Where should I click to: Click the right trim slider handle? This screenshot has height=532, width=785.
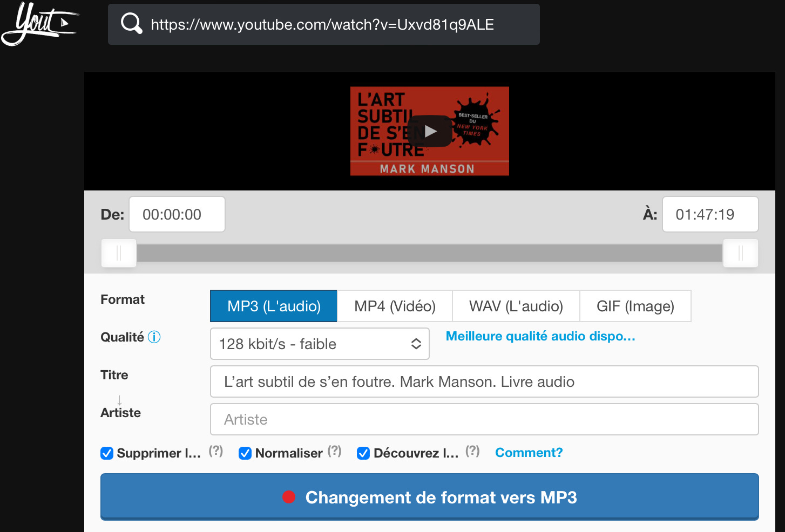[741, 253]
